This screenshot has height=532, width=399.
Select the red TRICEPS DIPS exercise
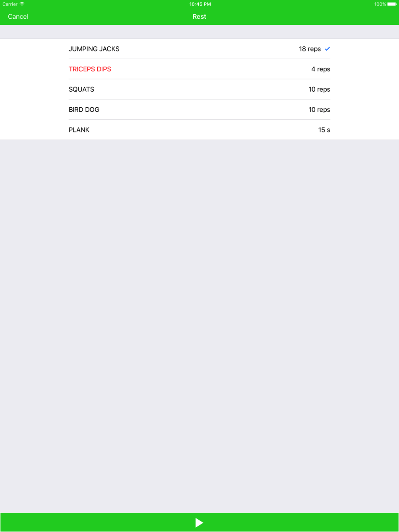tap(90, 69)
